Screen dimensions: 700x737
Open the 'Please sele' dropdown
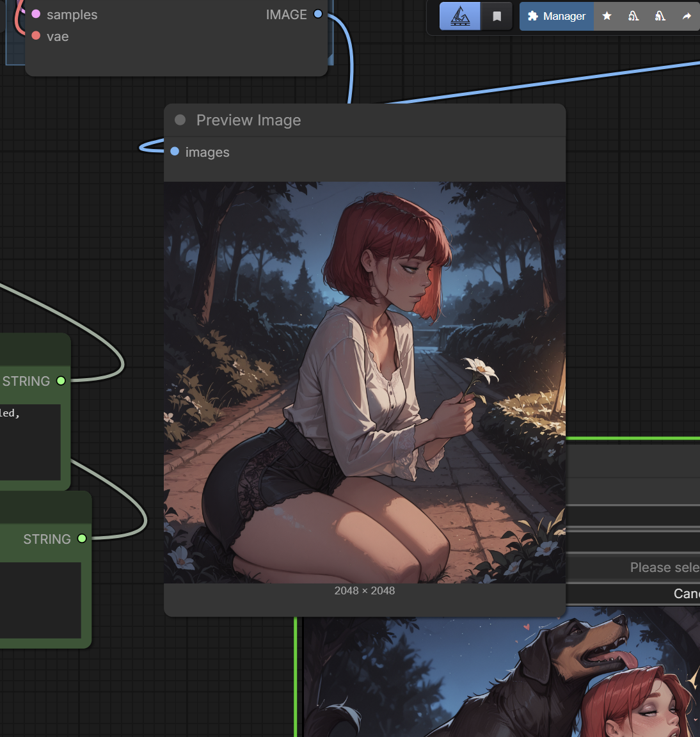tap(633, 567)
